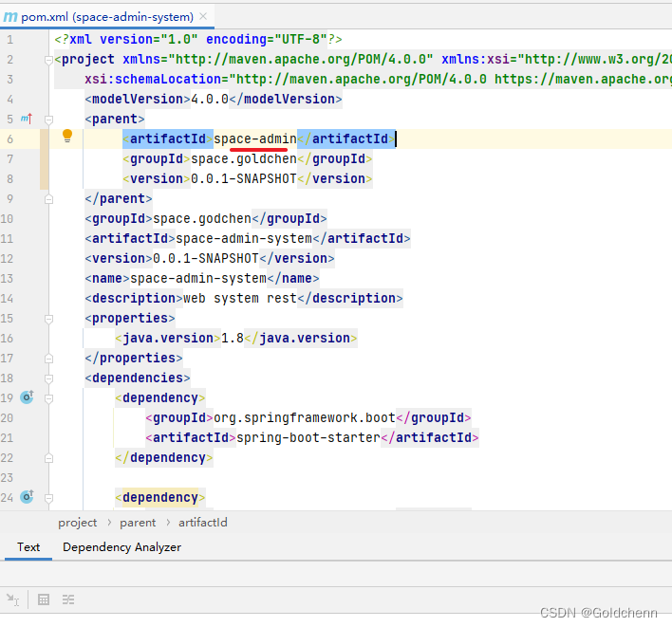The image size is (672, 627).
Task: Click the blue gutter icon on line 24
Action: point(27,497)
